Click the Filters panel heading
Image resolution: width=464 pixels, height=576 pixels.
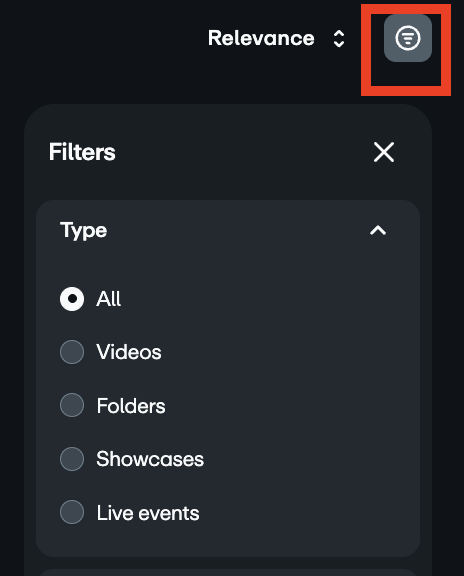pyautogui.click(x=82, y=152)
